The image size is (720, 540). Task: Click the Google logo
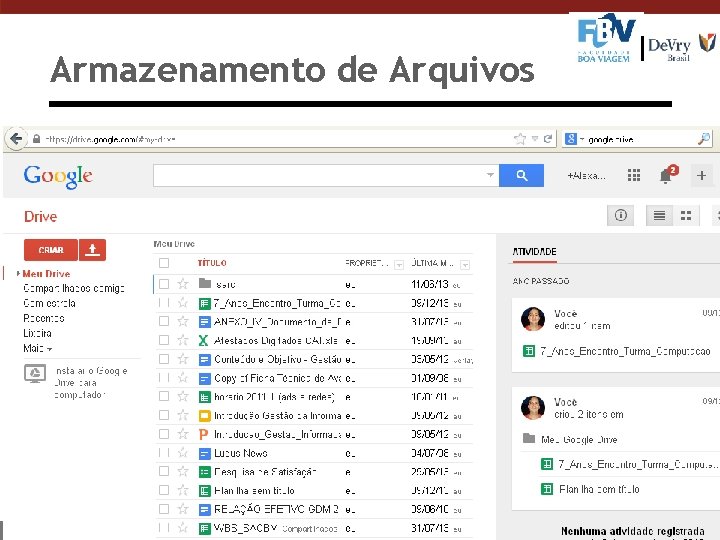(58, 176)
